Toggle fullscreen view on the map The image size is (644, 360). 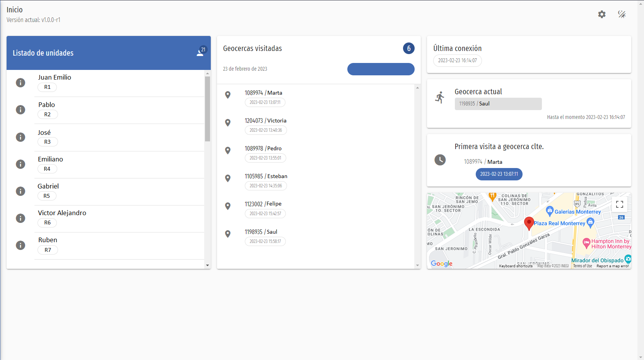click(x=619, y=204)
